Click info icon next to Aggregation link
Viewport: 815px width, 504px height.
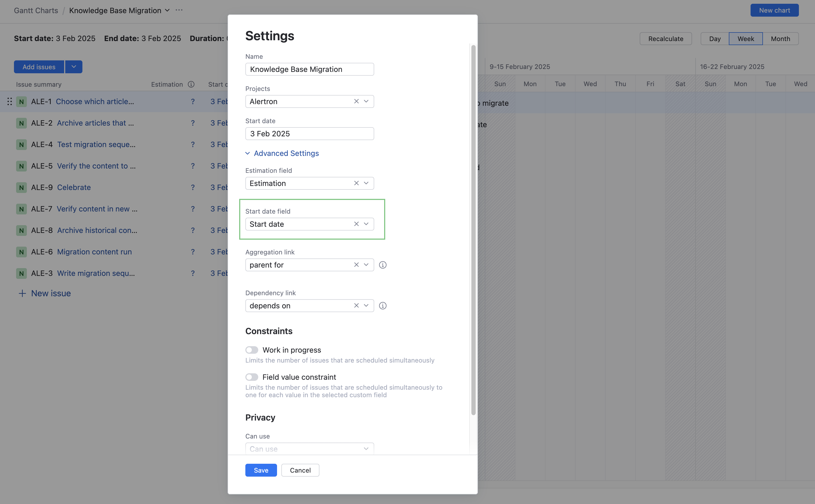(383, 265)
